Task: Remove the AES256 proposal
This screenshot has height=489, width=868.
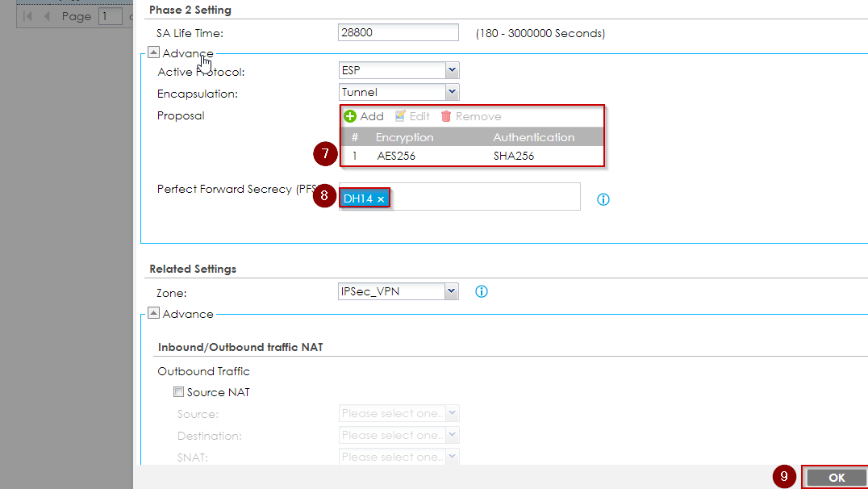Action: 471,115
